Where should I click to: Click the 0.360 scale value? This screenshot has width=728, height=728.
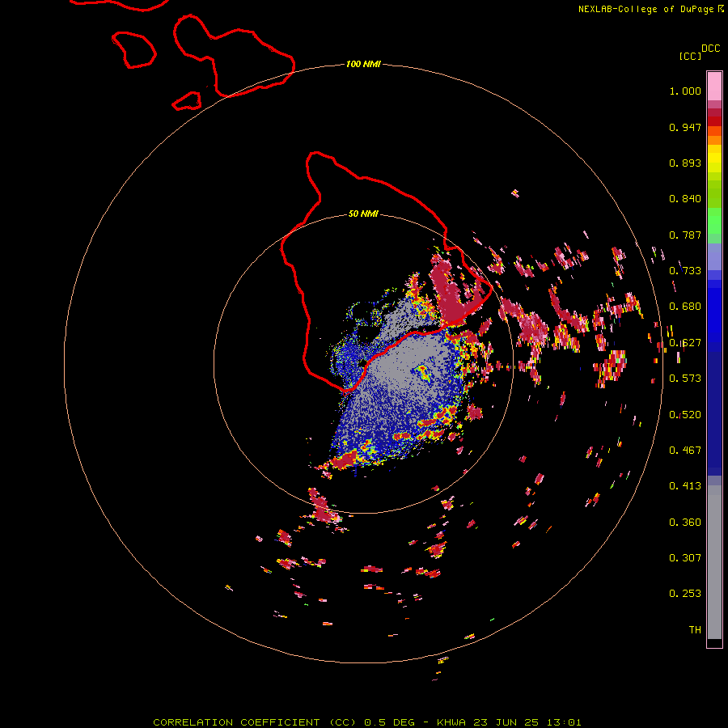[x=685, y=523]
